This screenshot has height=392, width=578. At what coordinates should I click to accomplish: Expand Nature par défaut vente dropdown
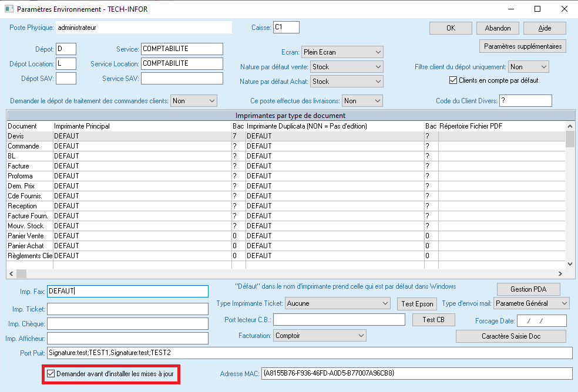tap(346, 67)
